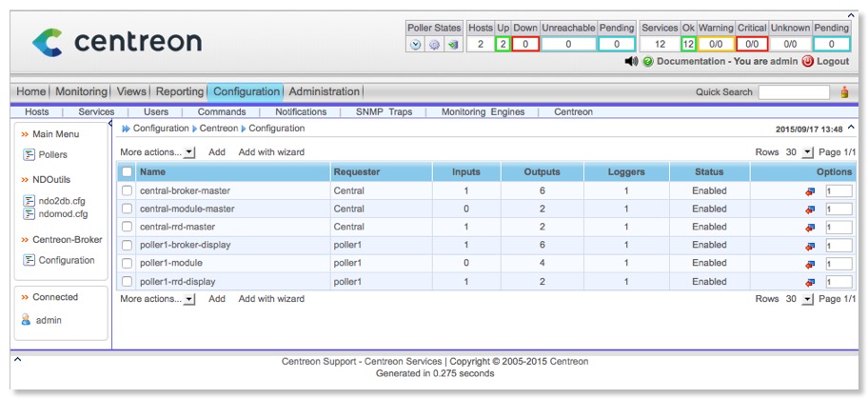Check the central-rrd-master row checkbox
The image size is (868, 399).
(128, 227)
